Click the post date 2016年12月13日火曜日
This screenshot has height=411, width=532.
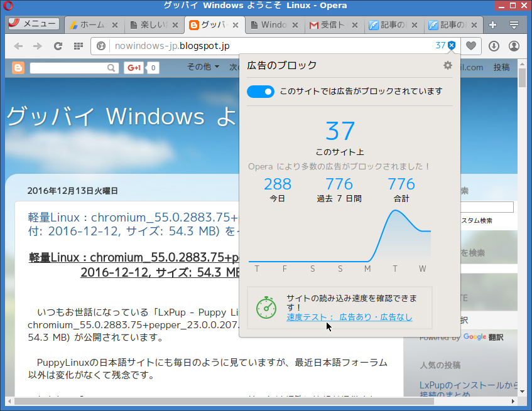(72, 191)
